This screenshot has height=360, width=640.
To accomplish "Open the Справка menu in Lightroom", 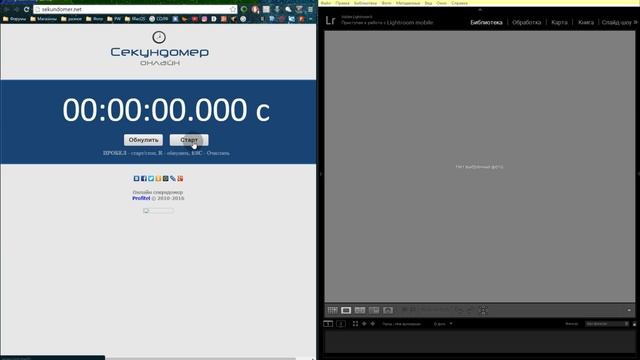I will pyautogui.click(x=459, y=3).
